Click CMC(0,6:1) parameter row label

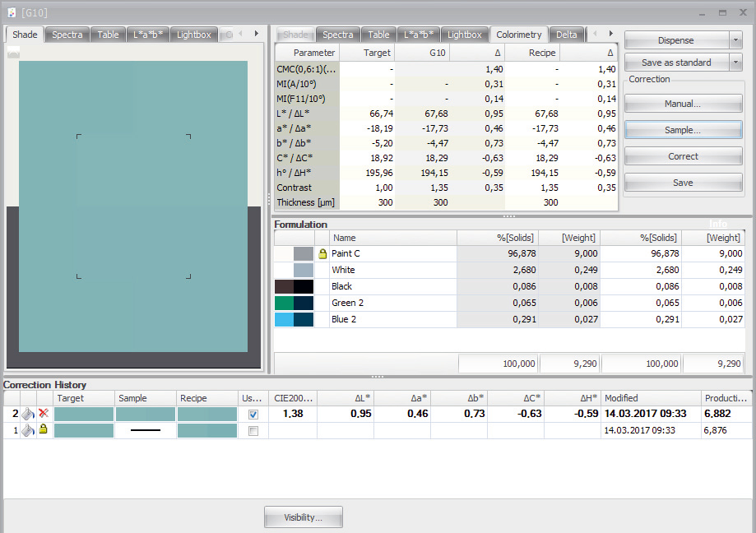(x=306, y=69)
